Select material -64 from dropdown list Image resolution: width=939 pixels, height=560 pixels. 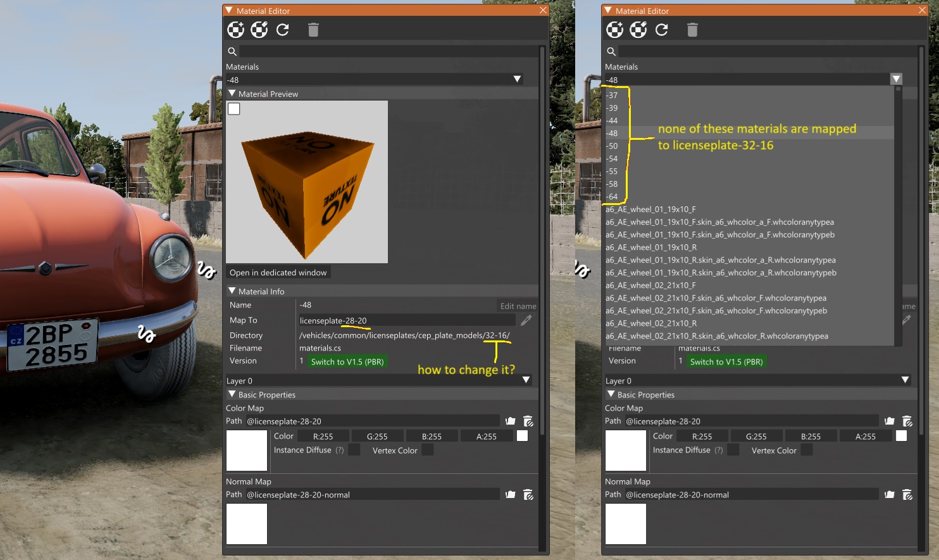tap(749, 197)
